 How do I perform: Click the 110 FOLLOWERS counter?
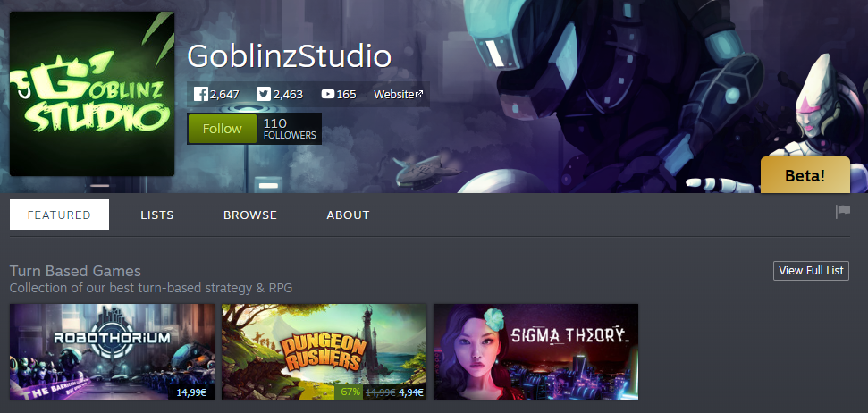289,129
